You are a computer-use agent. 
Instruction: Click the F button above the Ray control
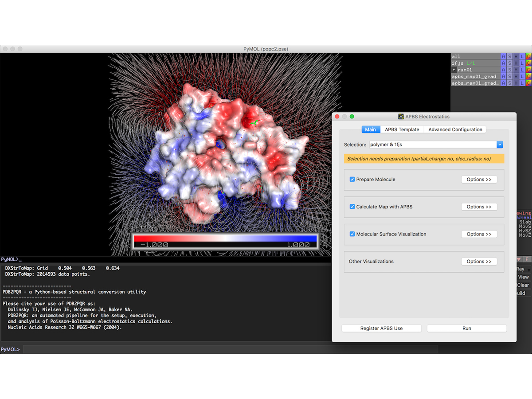click(x=527, y=259)
